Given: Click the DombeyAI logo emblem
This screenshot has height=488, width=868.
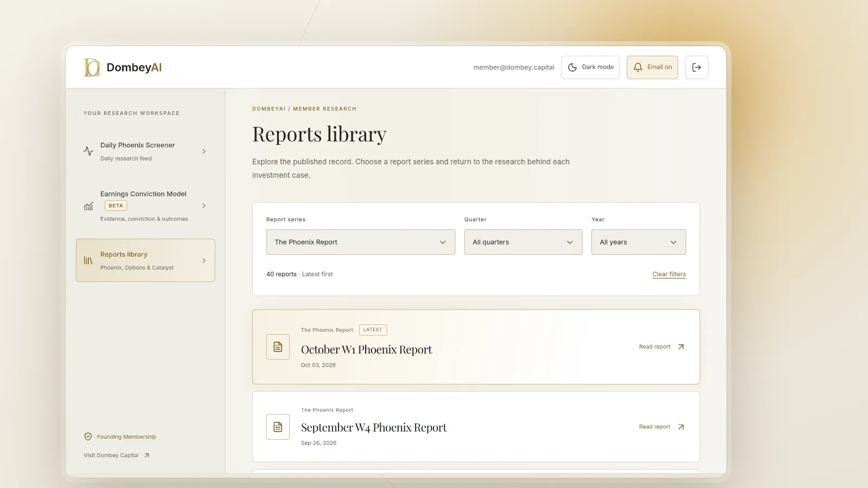Looking at the screenshot, I should pos(92,67).
